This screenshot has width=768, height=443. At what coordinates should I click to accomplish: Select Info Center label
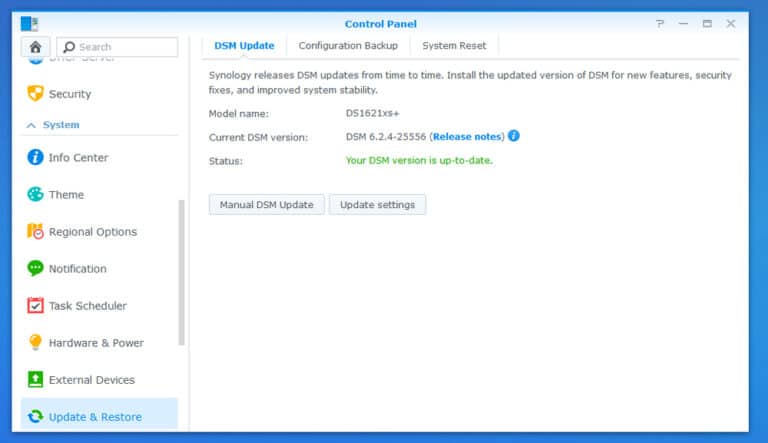(x=78, y=158)
